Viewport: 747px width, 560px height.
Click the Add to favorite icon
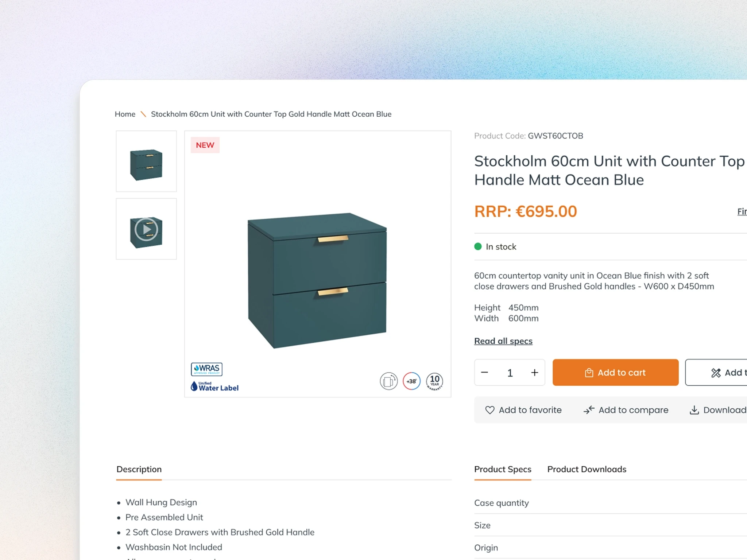coord(490,410)
